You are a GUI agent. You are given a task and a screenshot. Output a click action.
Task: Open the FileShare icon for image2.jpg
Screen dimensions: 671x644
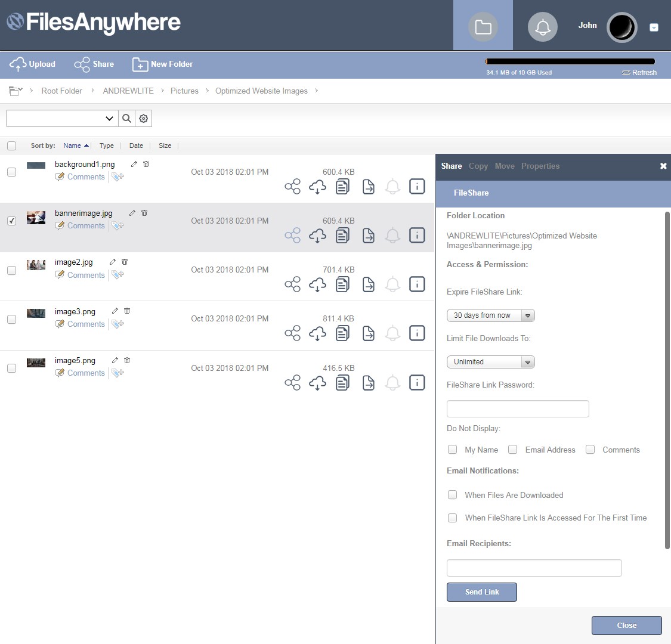point(292,284)
